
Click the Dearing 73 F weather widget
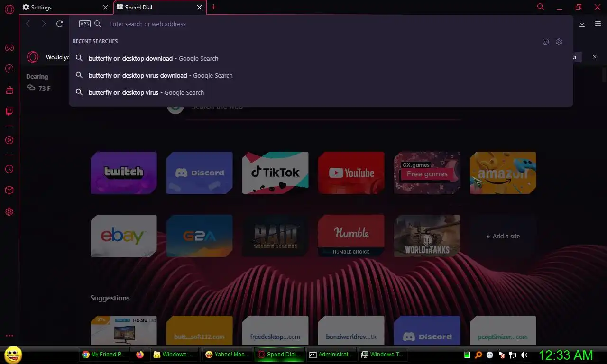pyautogui.click(x=38, y=82)
